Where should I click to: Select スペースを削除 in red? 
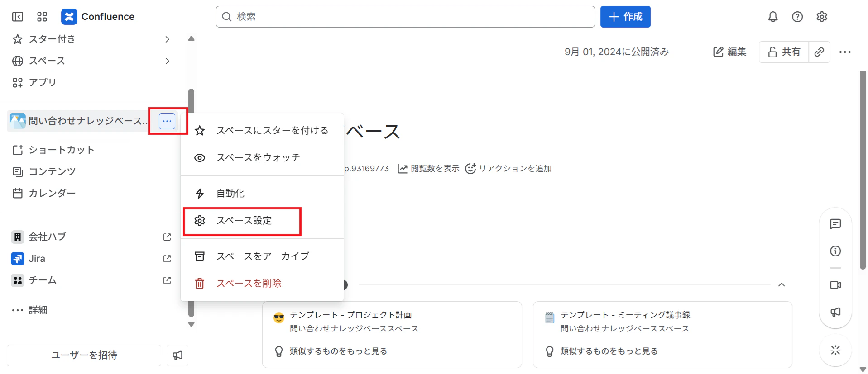(262, 284)
